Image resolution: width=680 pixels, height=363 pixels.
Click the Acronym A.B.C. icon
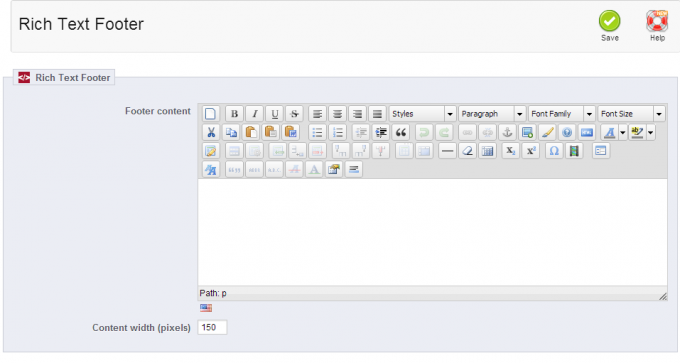[x=274, y=169]
